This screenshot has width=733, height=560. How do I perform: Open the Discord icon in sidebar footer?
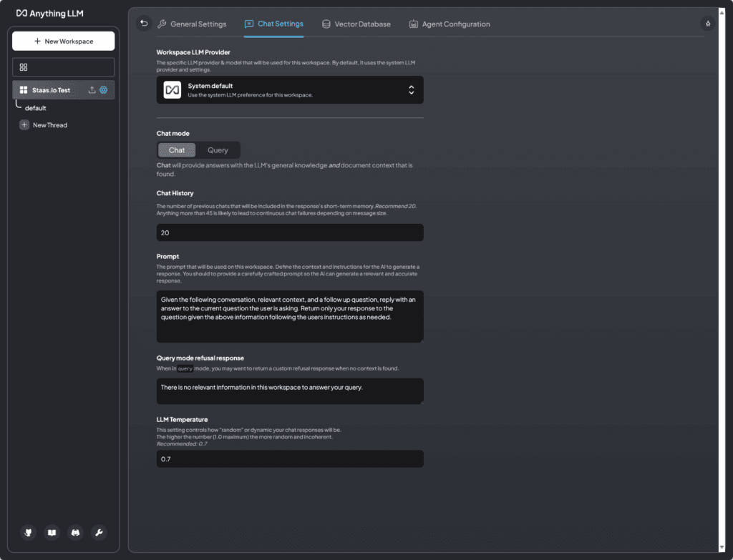75,532
